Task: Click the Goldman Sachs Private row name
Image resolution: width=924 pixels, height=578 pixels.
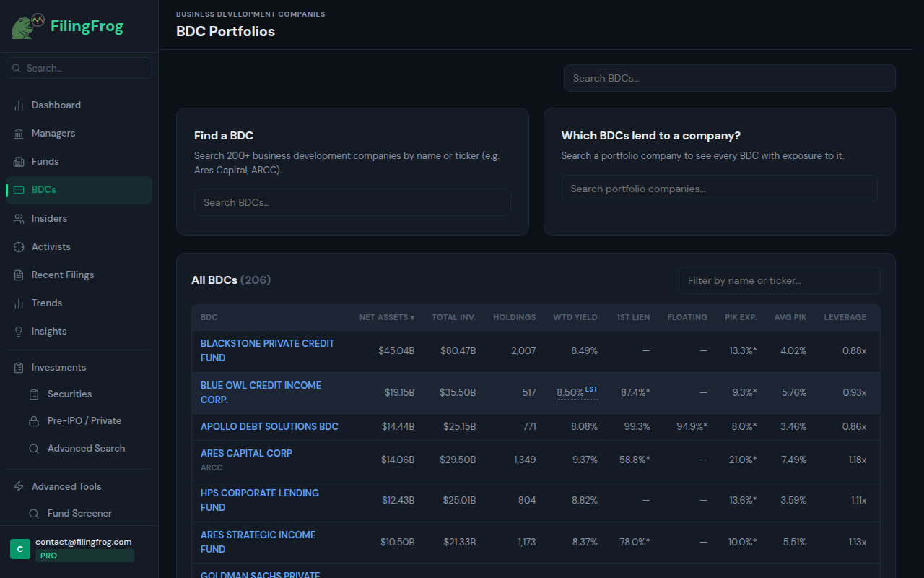Action: pyautogui.click(x=260, y=574)
